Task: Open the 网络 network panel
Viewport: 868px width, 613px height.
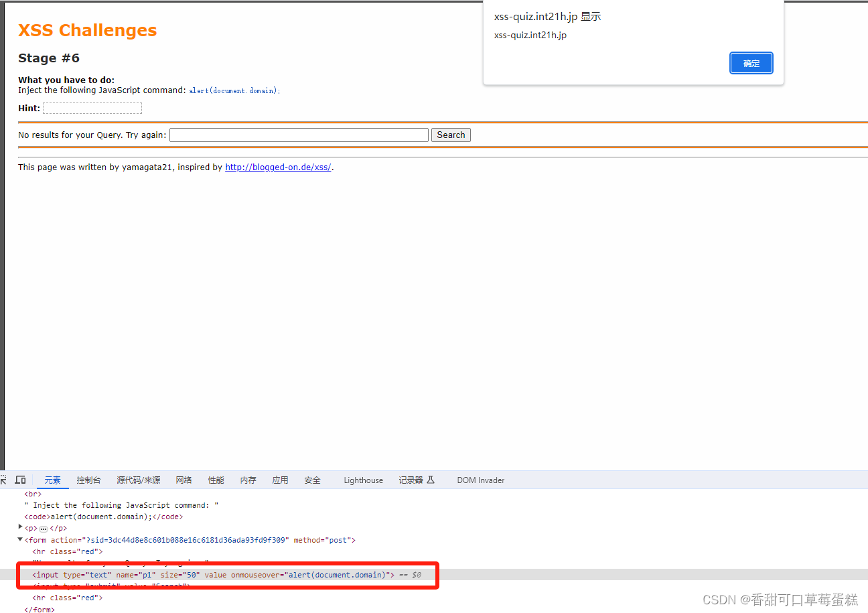Action: point(184,480)
